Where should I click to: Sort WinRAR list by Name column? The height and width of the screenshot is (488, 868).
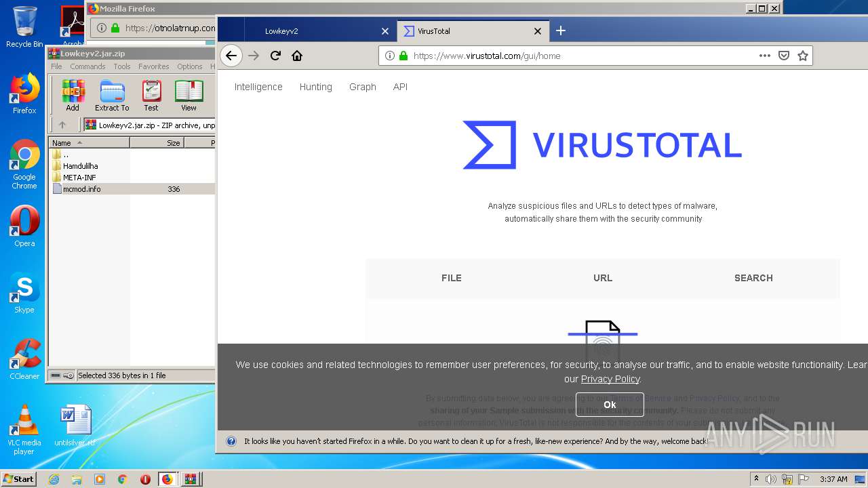(89, 143)
